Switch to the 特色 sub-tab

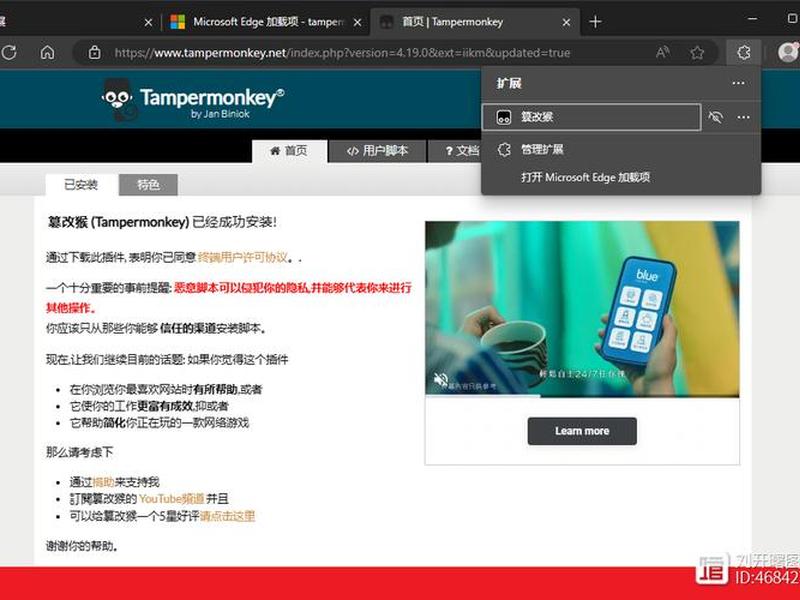[148, 185]
